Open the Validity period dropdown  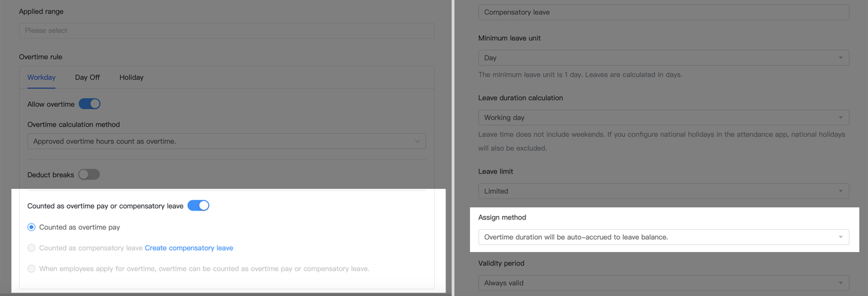tap(663, 282)
